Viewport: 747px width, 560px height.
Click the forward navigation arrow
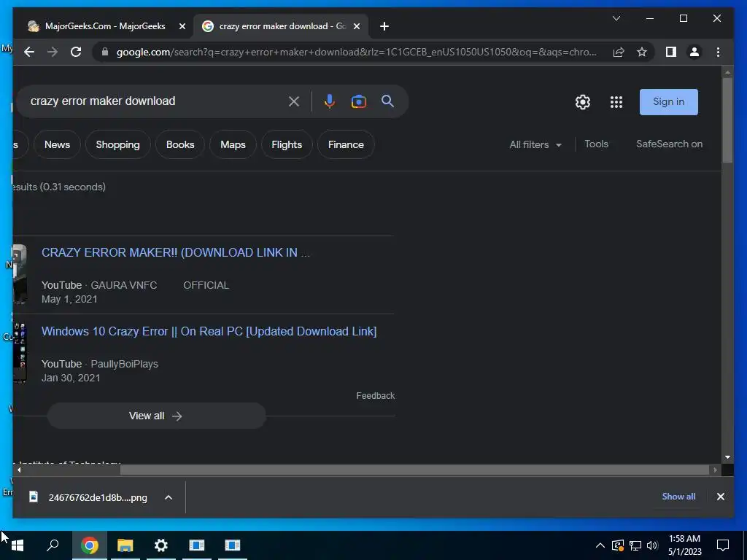(x=53, y=52)
